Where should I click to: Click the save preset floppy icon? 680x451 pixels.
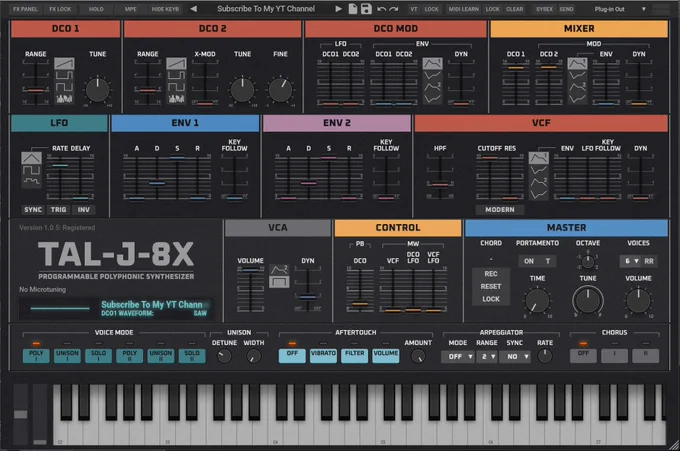[366, 9]
